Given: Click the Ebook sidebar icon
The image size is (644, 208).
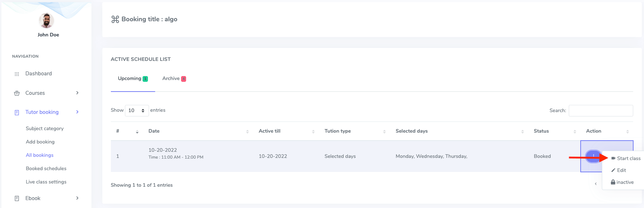Looking at the screenshot, I should 17,198.
